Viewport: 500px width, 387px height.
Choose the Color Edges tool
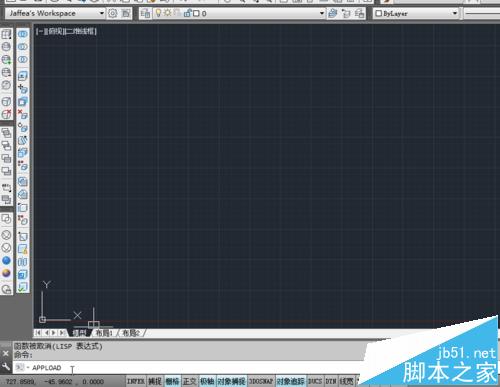point(23,220)
